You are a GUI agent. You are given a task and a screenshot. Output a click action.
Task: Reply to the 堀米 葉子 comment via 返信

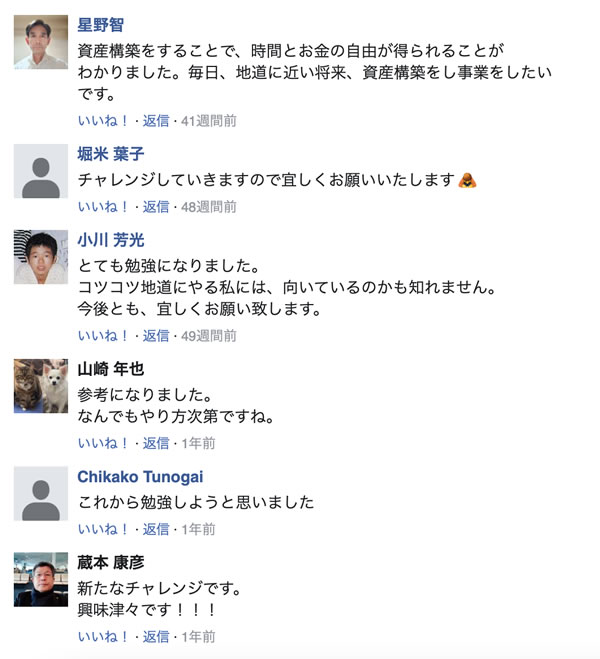pos(156,207)
